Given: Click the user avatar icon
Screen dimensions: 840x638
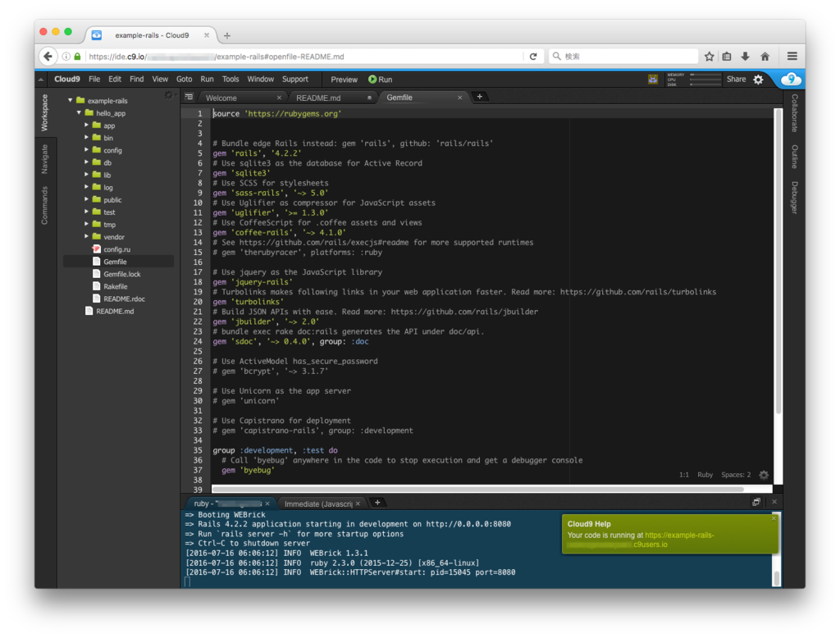Looking at the screenshot, I should pos(652,80).
